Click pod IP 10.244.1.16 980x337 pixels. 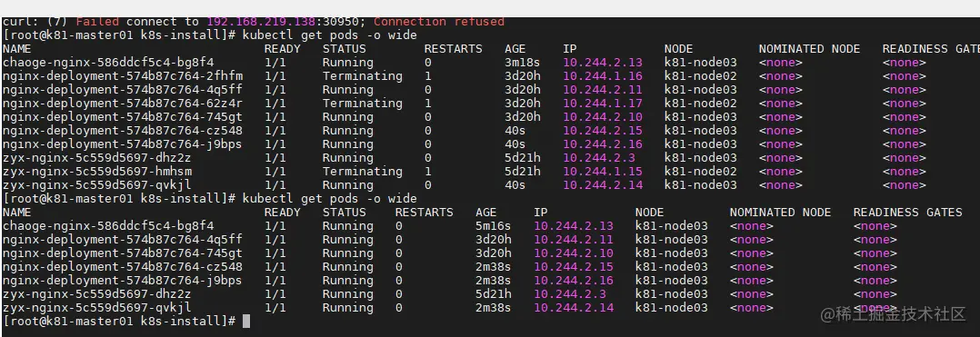point(603,76)
